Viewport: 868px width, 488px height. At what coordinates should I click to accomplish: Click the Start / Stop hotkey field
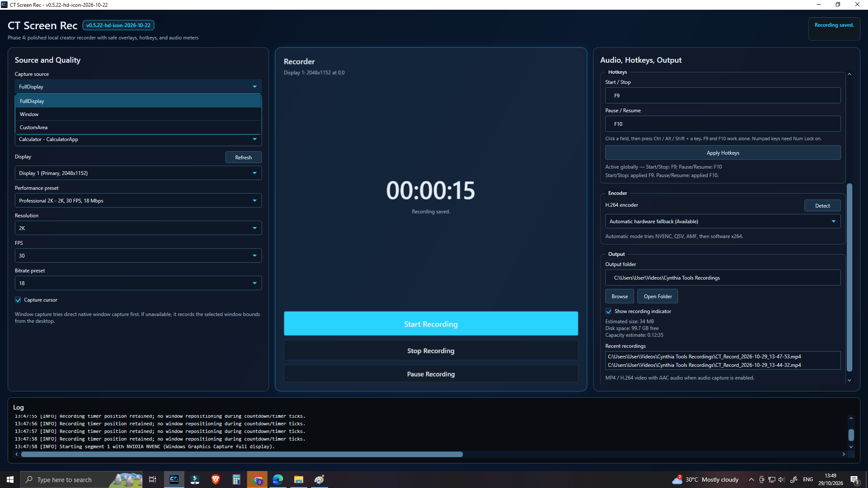click(x=723, y=95)
